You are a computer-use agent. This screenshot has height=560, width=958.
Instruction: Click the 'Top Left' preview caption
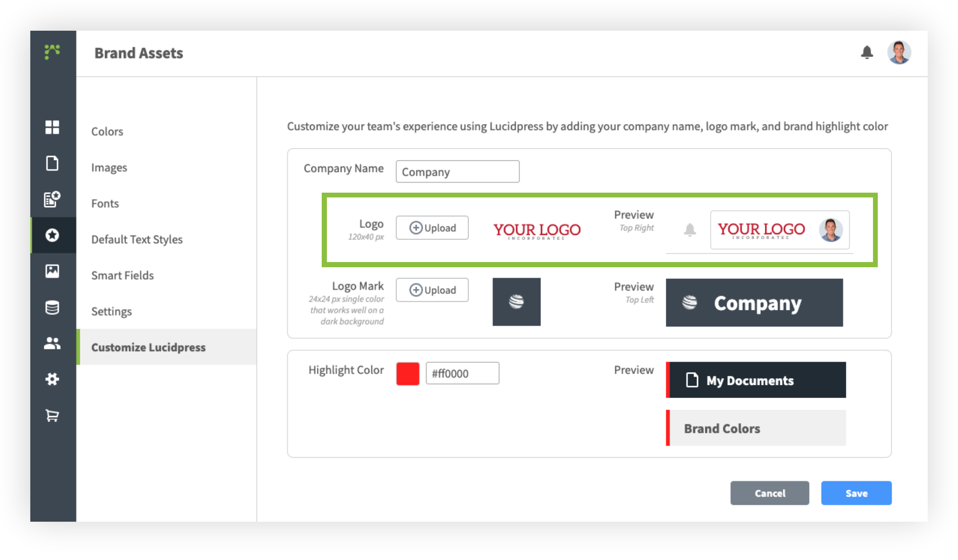(639, 300)
